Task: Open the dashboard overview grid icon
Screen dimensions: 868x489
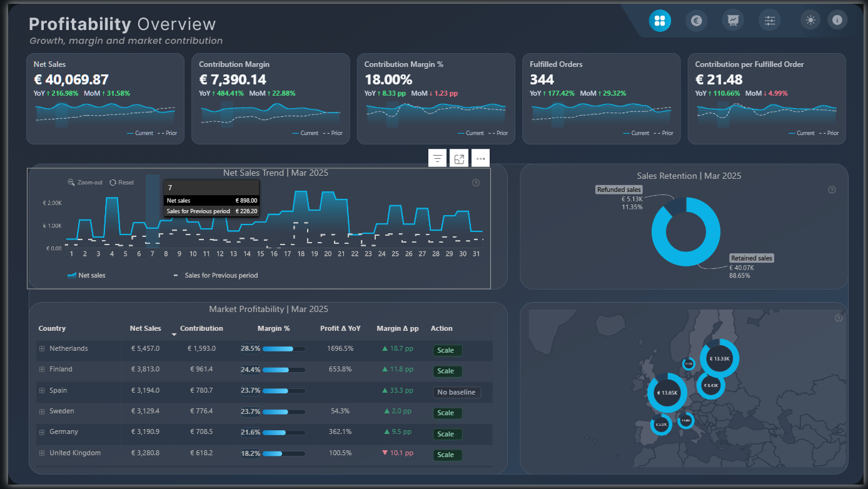Action: coord(660,21)
